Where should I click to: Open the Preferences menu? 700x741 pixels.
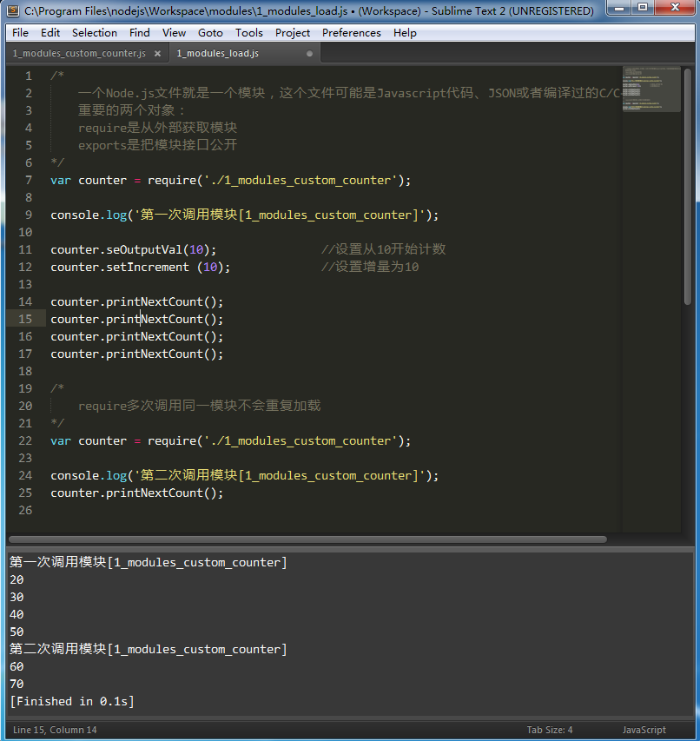tap(351, 32)
